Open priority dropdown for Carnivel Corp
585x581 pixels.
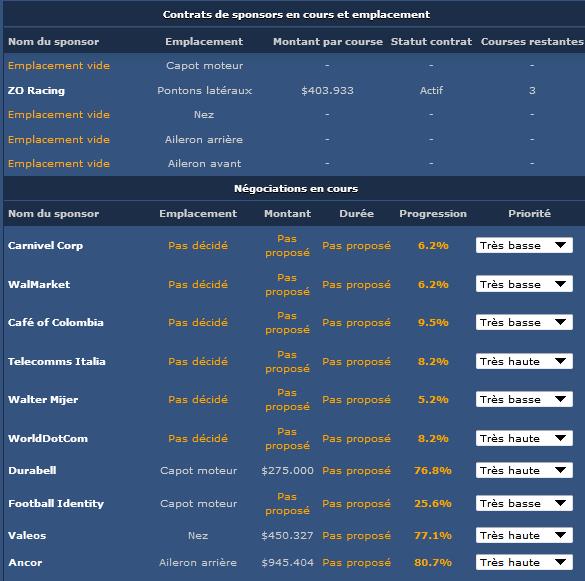tap(524, 246)
